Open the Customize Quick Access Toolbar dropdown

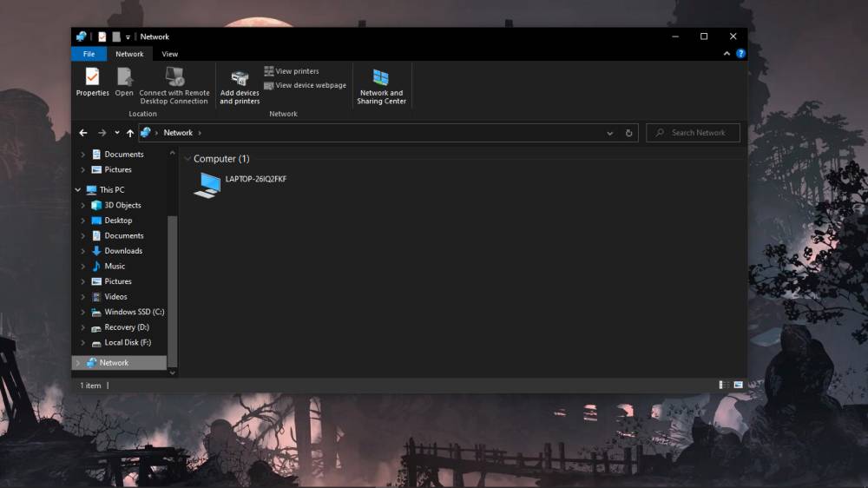coord(128,37)
